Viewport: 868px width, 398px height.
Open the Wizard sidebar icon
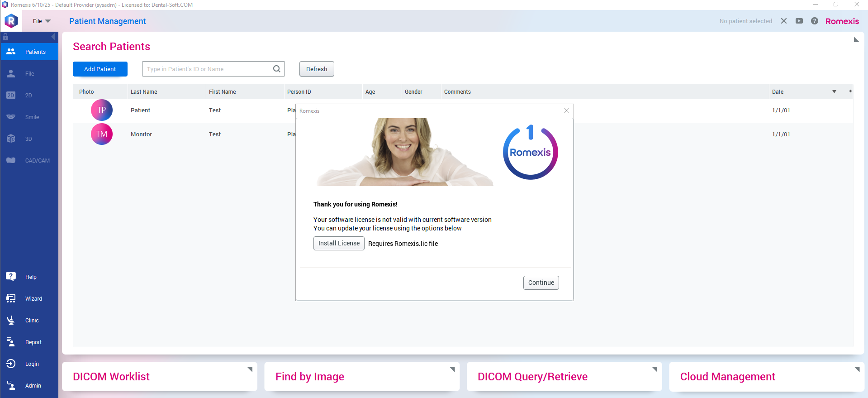coord(11,298)
